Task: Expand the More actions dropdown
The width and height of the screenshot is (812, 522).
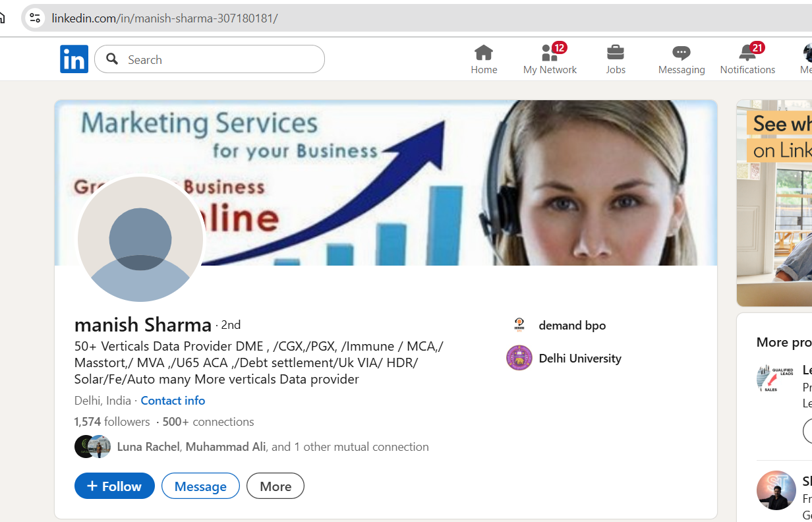Action: tap(275, 486)
